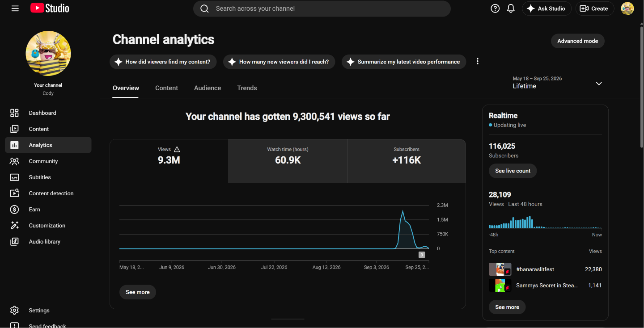Open the Audio library page
Image resolution: width=644 pixels, height=328 pixels.
pos(48,242)
